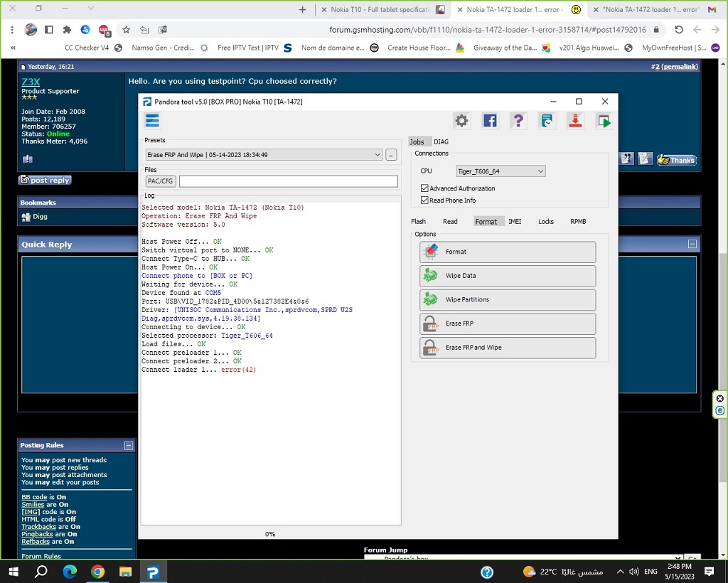Switch to the DIAG tab
The height and width of the screenshot is (583, 728).
click(x=441, y=142)
